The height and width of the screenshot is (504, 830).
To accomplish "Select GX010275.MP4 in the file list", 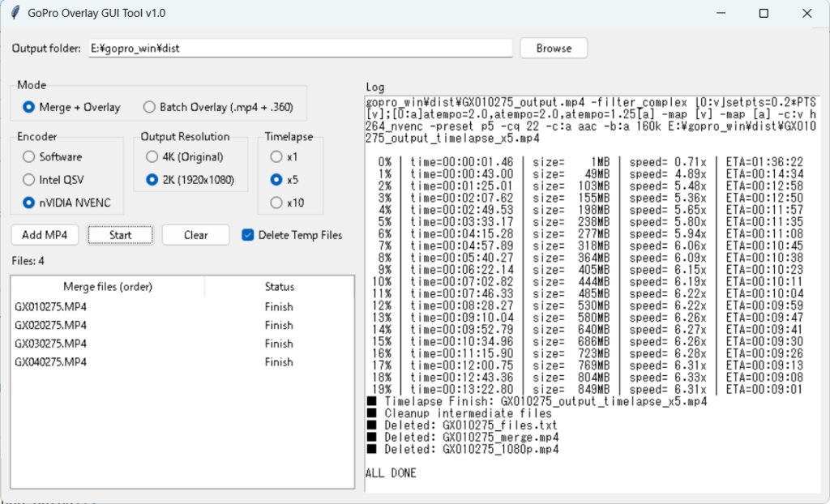I will 51,307.
